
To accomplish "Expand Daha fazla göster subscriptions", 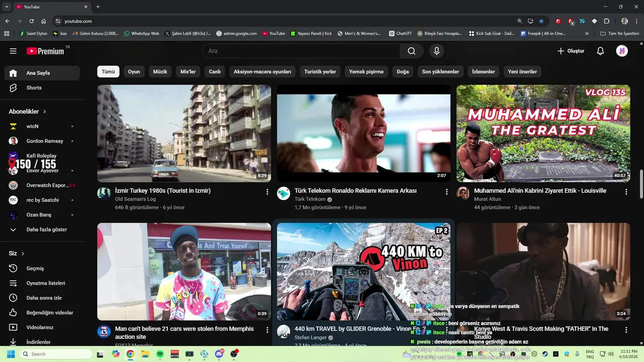I will pyautogui.click(x=43, y=229).
